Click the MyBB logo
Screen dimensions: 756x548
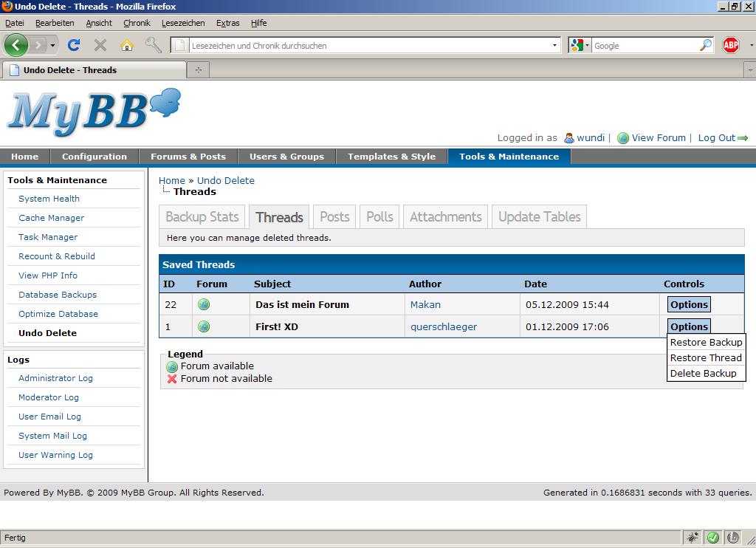tap(94, 112)
